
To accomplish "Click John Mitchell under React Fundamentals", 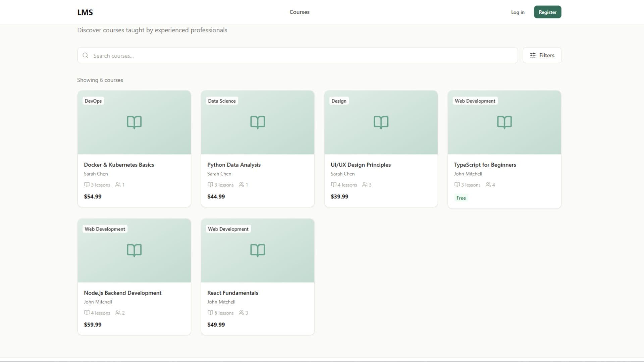I will [x=221, y=302].
